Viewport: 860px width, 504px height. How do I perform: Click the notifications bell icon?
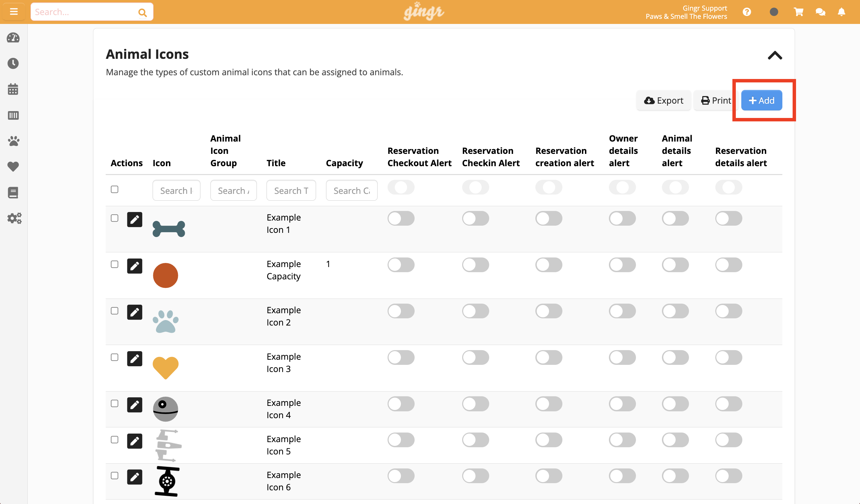[x=841, y=12]
